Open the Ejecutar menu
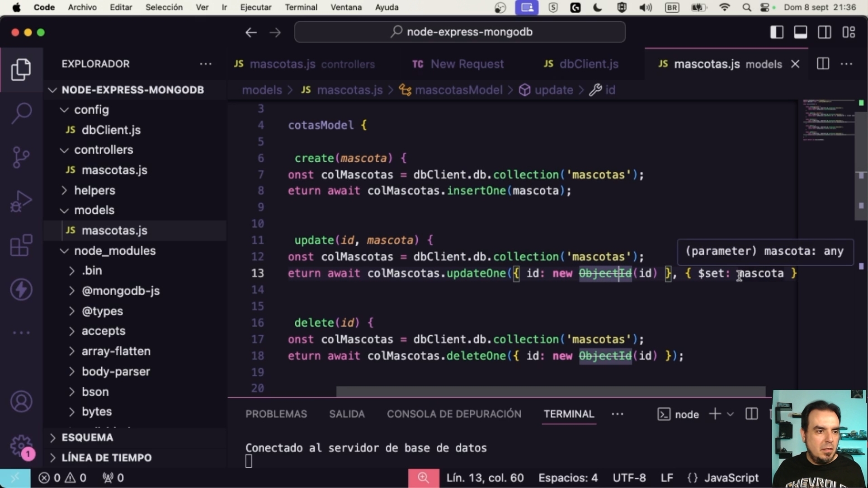 (x=256, y=7)
